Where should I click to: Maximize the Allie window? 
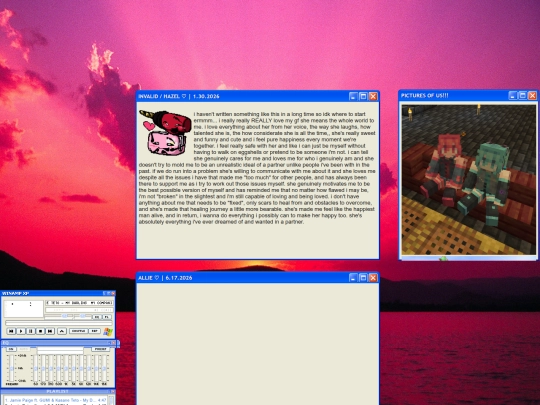point(363,278)
